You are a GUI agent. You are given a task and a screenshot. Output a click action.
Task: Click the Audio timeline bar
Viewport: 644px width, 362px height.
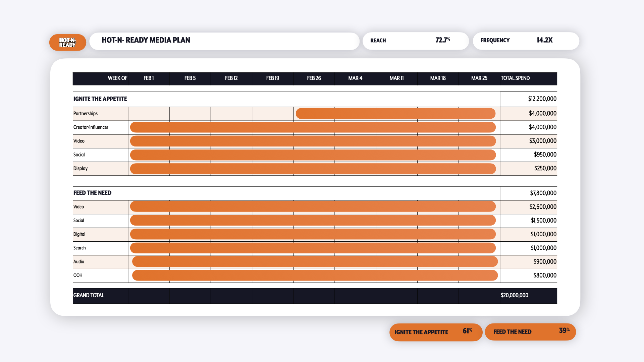315,262
